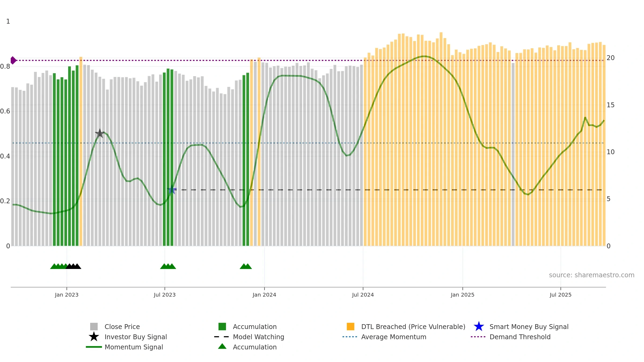Screen dimensions: 644x362
Task: Click the Jul 2024 axis label
Action: point(363,295)
